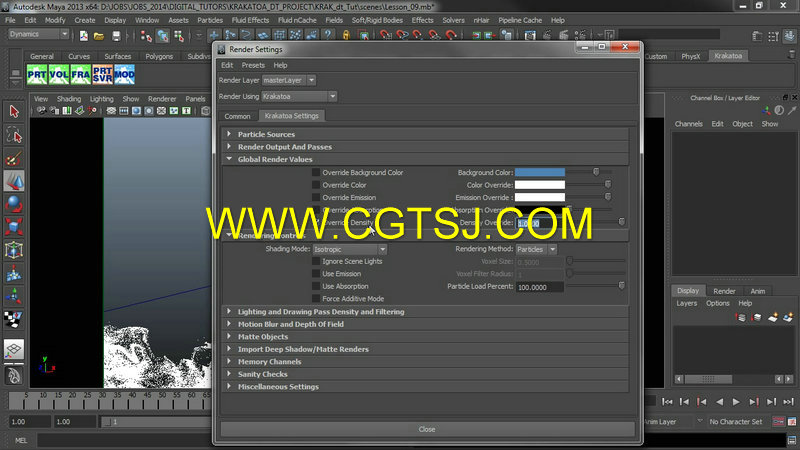The image size is (800, 450).
Task: Select the Scale tool icon
Action: pos(14,227)
